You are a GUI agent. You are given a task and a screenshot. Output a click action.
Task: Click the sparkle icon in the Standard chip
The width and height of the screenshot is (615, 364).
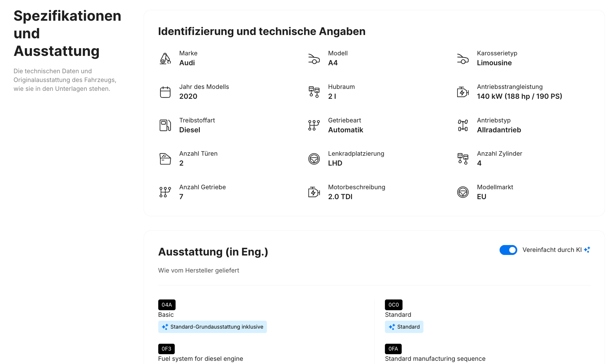tap(392, 327)
